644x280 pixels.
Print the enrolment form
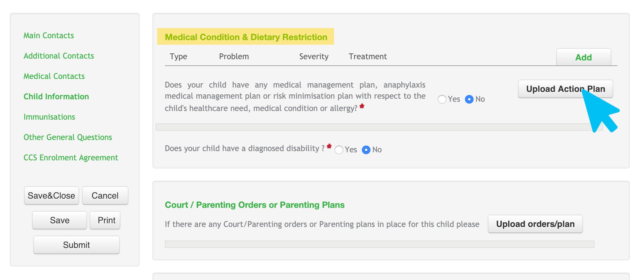pyautogui.click(x=107, y=220)
